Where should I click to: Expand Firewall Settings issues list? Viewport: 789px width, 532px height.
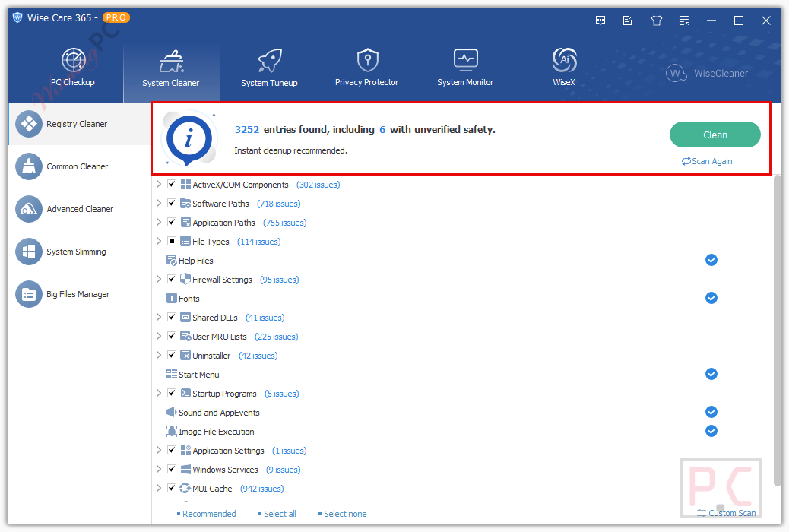coord(159,279)
